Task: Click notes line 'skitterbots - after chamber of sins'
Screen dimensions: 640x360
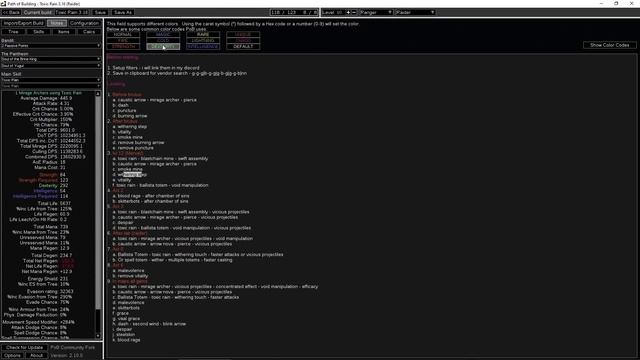Action: pos(150,201)
